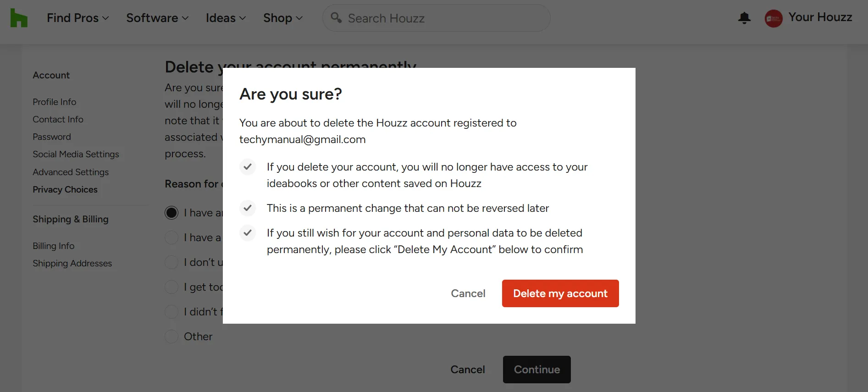The height and width of the screenshot is (392, 868).
Task: Open the Password settings link
Action: (52, 137)
